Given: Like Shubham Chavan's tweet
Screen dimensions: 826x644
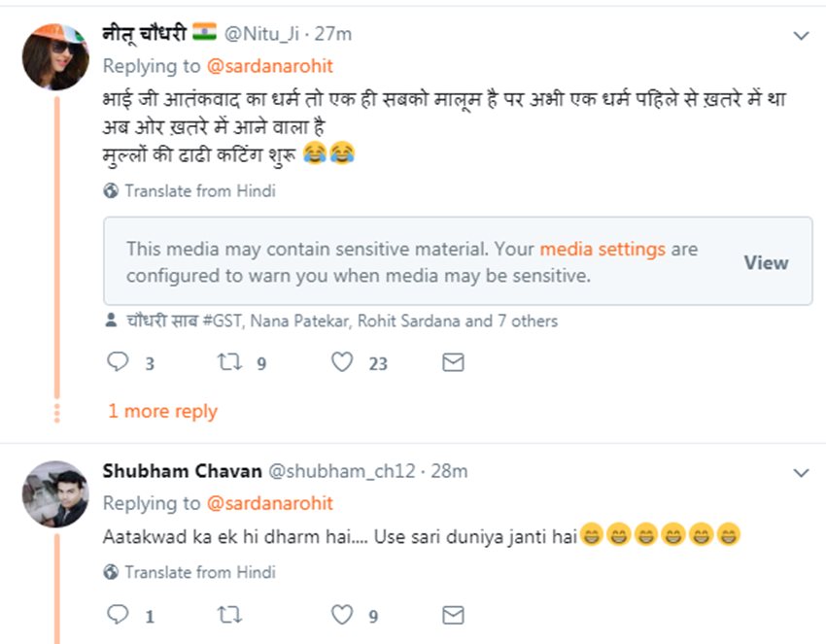Looking at the screenshot, I should pos(342,616).
